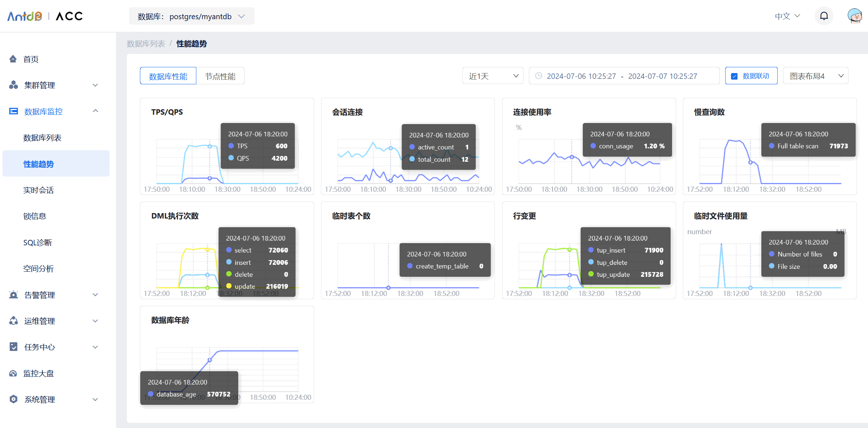The height and width of the screenshot is (428, 868).
Task: Click the 系统管理 settings icon
Action: [x=13, y=399]
